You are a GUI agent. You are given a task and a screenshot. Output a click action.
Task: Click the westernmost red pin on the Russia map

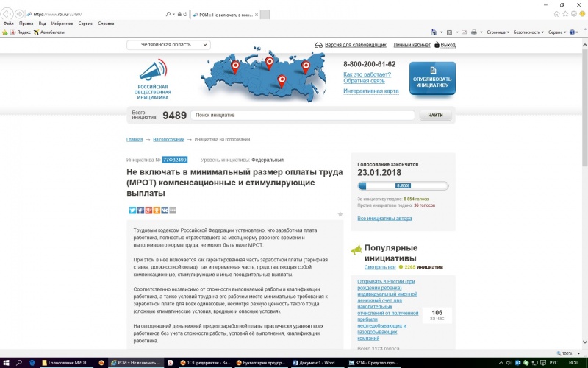point(235,67)
